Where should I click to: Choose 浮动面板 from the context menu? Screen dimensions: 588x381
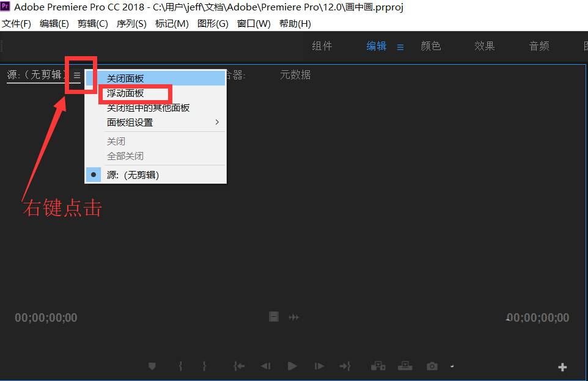point(124,93)
